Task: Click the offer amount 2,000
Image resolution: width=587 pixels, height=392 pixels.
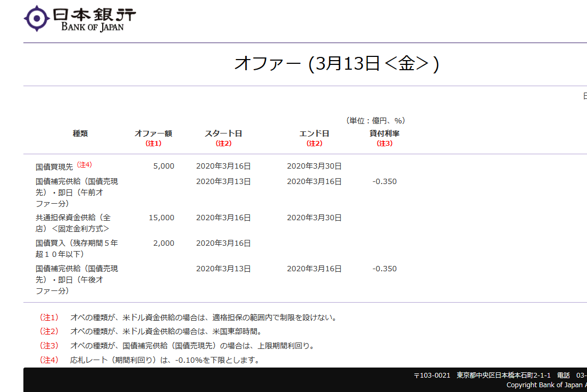Action: [164, 243]
